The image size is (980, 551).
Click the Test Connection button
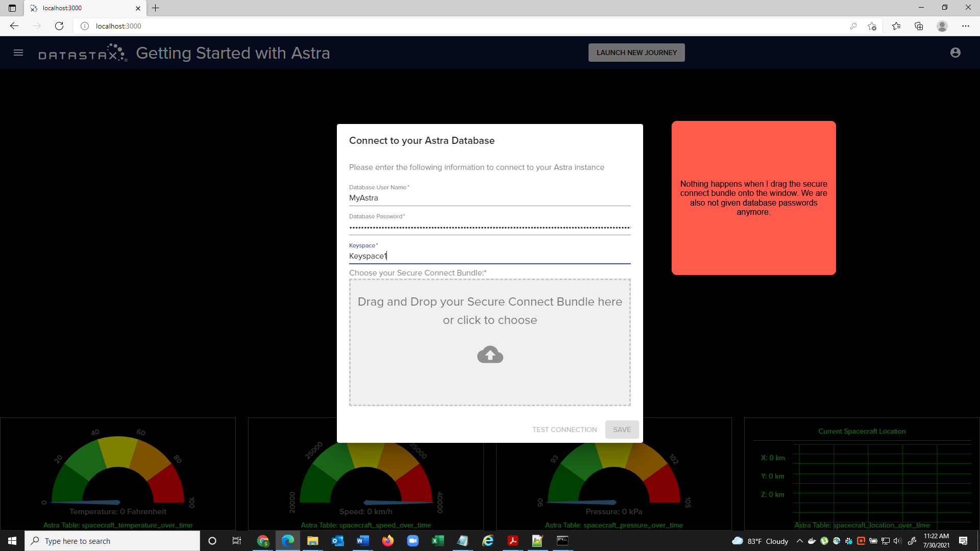564,430
